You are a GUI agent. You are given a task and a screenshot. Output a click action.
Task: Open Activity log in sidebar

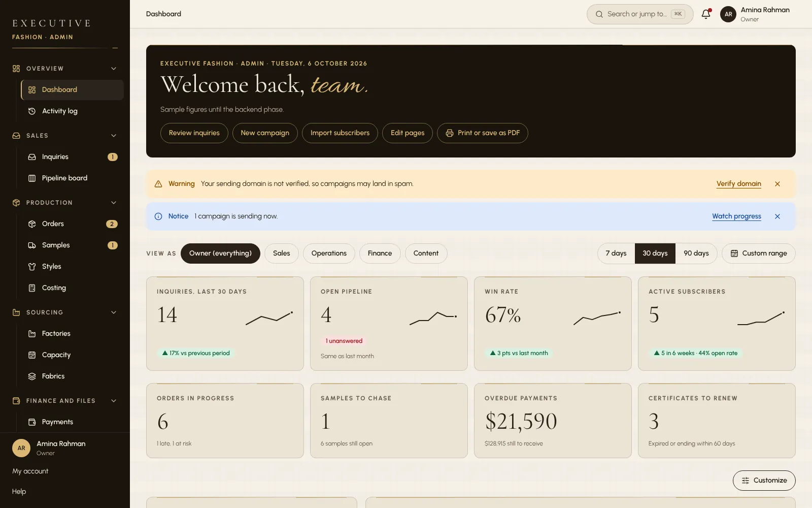[x=72, y=111]
